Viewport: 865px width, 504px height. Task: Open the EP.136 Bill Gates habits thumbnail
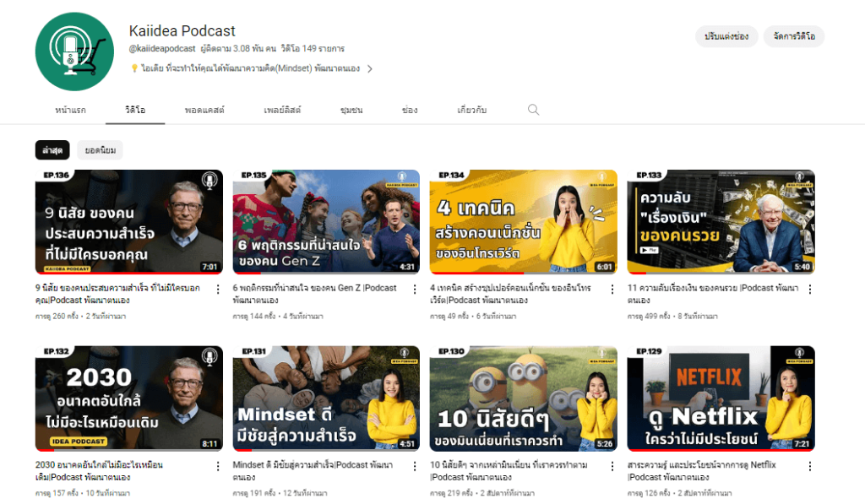129,222
